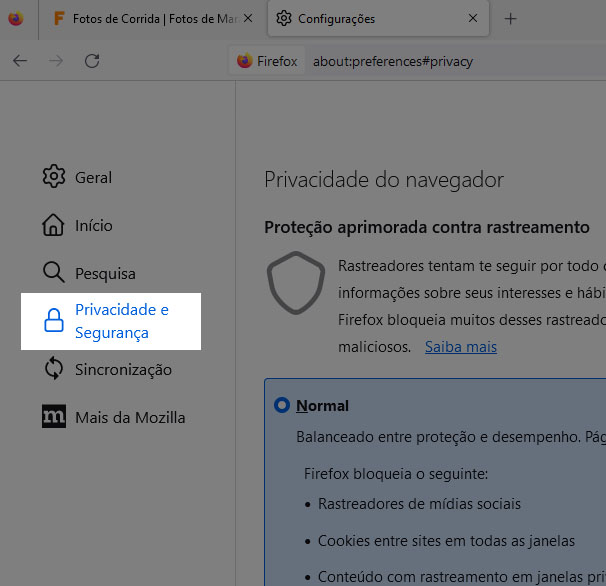Viewport: 606px width, 586px height.
Task: Click the about:preferences#privacy address field
Action: 393,61
